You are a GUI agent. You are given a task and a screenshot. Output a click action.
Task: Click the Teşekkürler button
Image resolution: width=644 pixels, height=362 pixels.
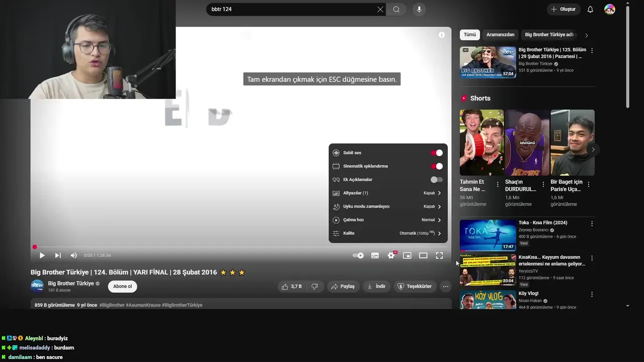tap(415, 287)
